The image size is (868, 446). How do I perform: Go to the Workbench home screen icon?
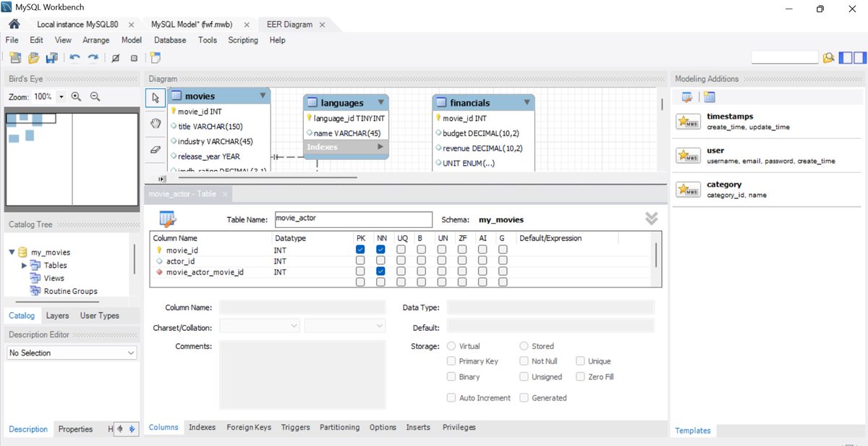click(14, 24)
